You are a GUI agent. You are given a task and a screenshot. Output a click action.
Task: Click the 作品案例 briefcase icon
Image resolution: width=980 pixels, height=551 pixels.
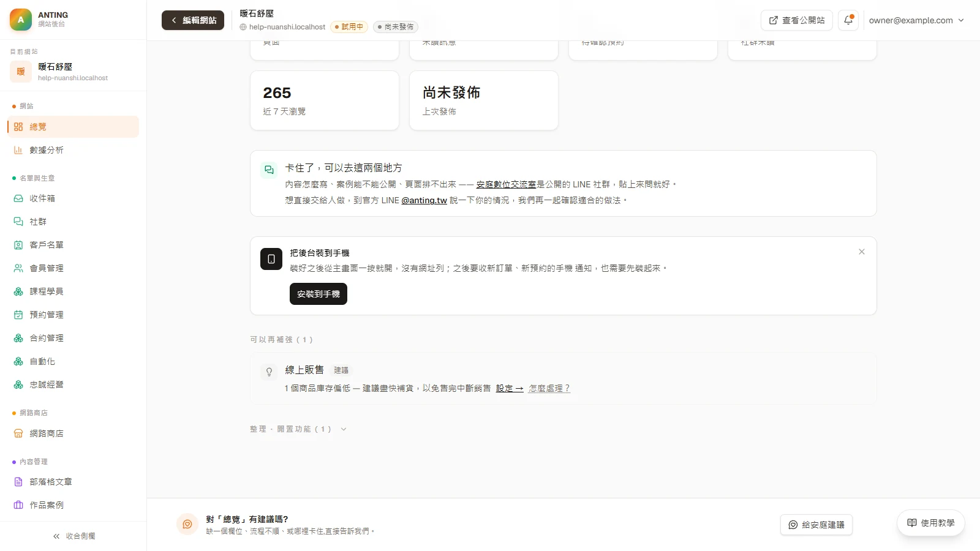tap(18, 505)
